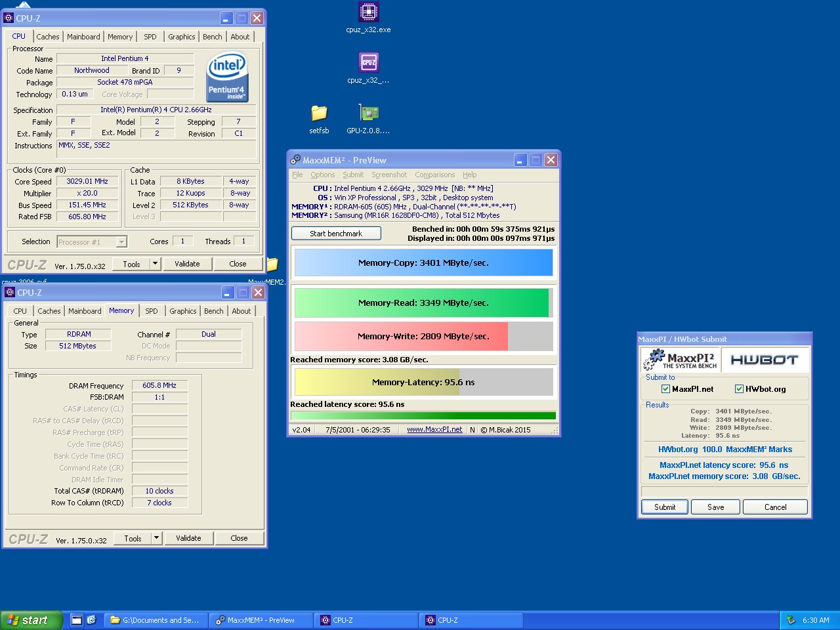Open Mainboard tab in CPU-Z processor window
This screenshot has height=630, width=840.
click(x=84, y=37)
